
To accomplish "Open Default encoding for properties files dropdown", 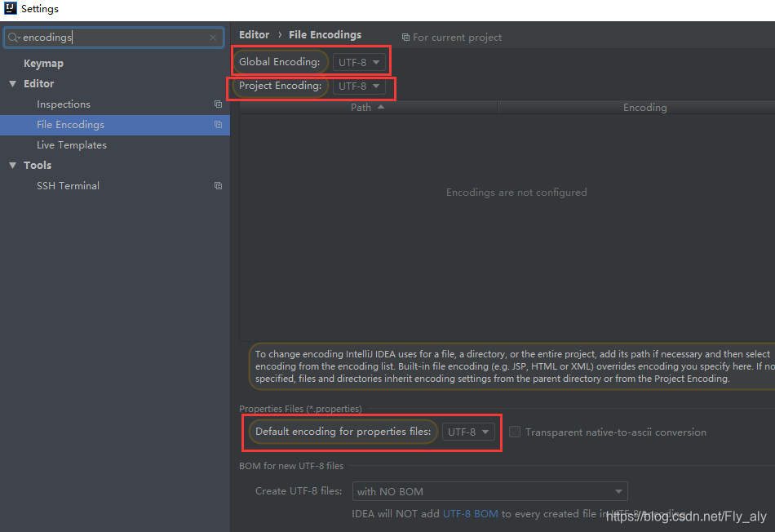I will [x=468, y=432].
